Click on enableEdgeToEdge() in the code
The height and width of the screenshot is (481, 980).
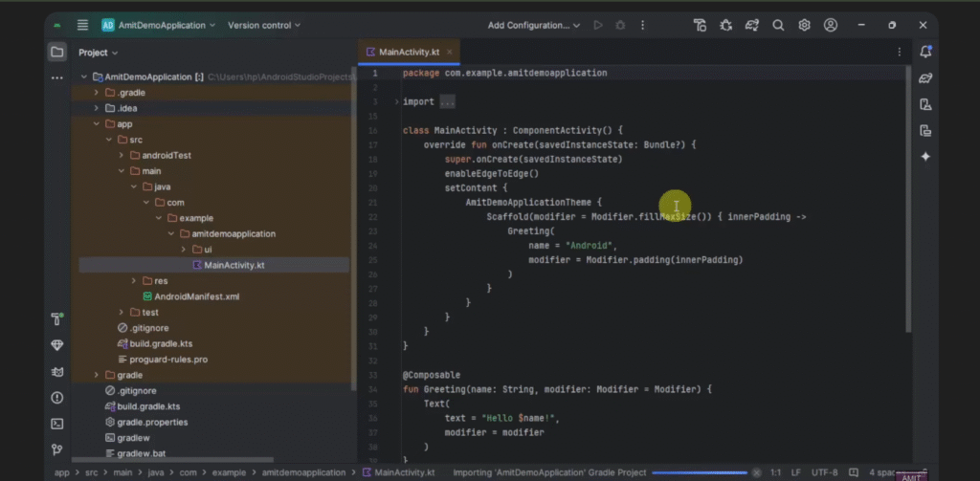[491, 174]
